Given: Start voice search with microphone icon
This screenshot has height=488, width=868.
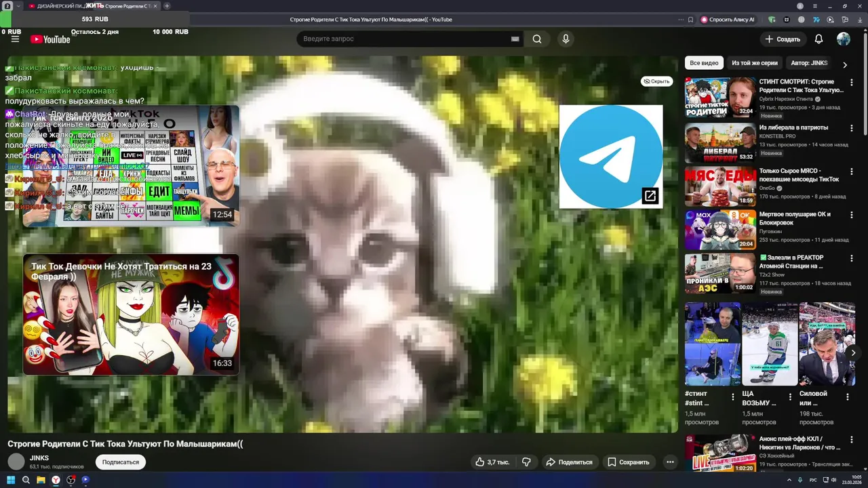Looking at the screenshot, I should pyautogui.click(x=566, y=39).
